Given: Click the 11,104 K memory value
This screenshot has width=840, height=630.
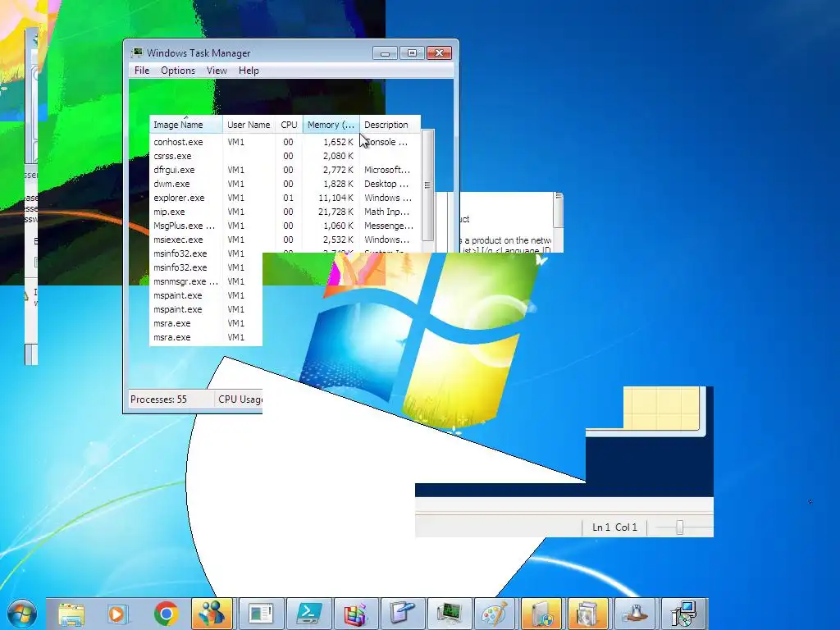Looking at the screenshot, I should tap(336, 198).
